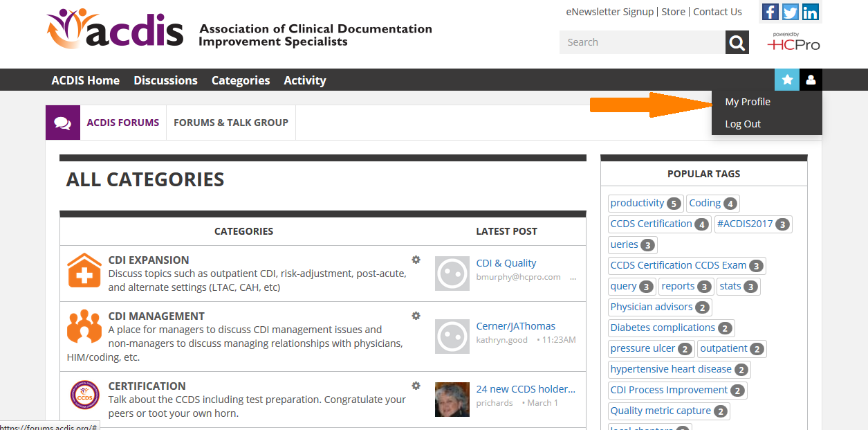Click the Log Out option
The width and height of the screenshot is (868, 430).
[x=742, y=124]
